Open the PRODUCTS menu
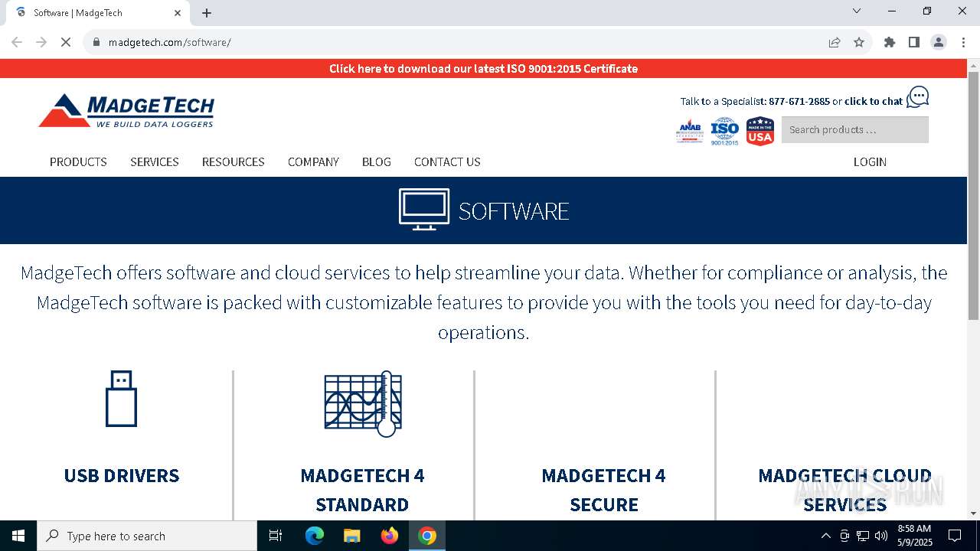Viewport: 980px width, 551px height. click(x=78, y=162)
